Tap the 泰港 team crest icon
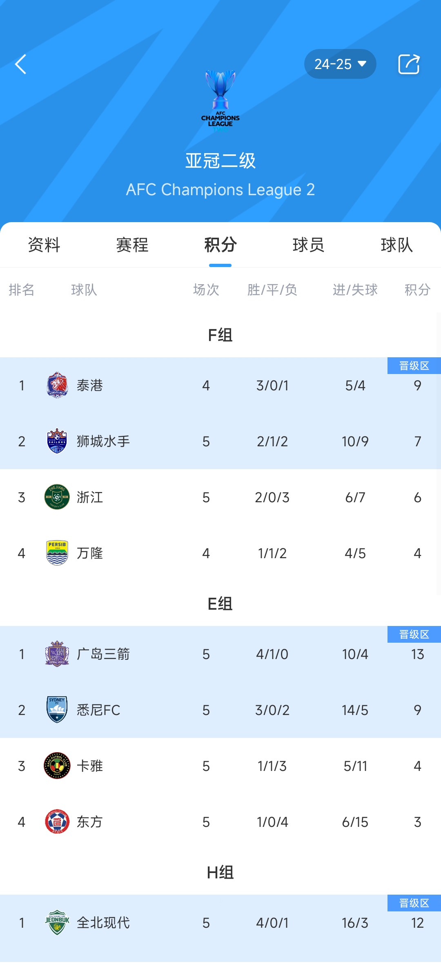Image resolution: width=441 pixels, height=980 pixels. 57,385
